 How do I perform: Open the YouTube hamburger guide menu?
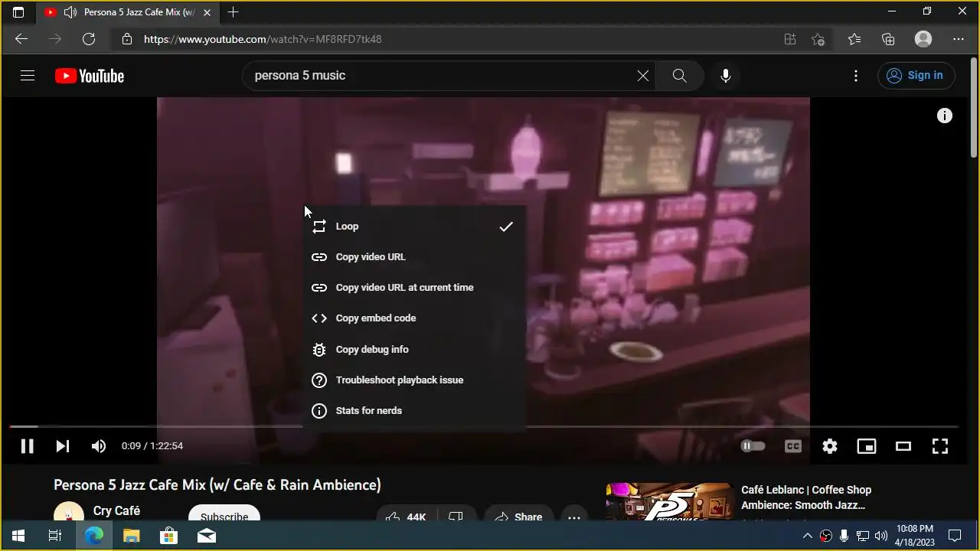point(28,76)
